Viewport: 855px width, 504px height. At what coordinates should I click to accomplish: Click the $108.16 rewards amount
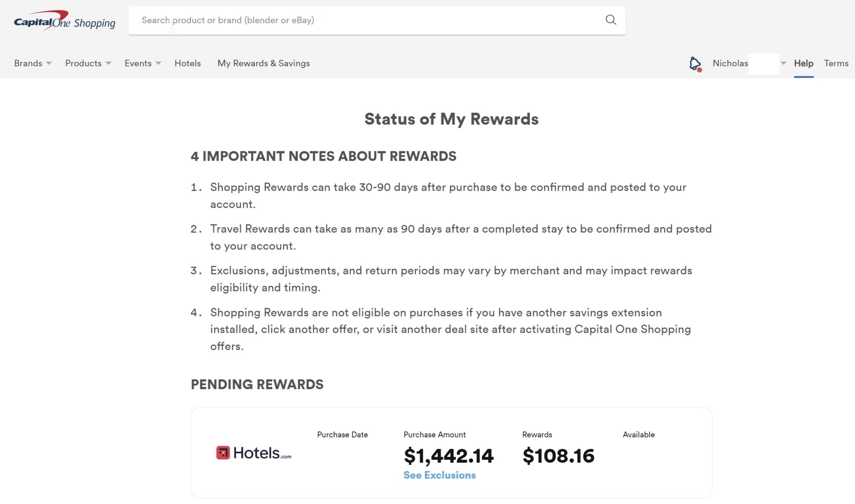click(559, 455)
